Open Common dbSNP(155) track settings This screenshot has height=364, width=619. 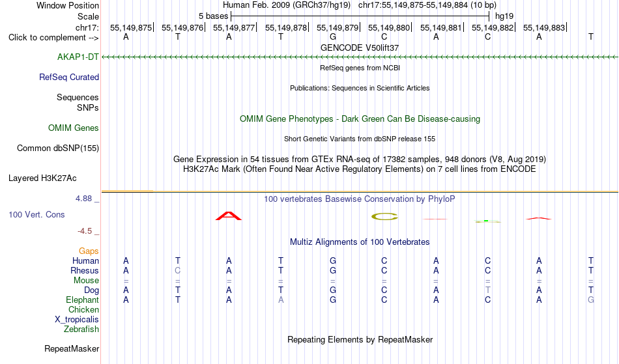pyautogui.click(x=57, y=148)
